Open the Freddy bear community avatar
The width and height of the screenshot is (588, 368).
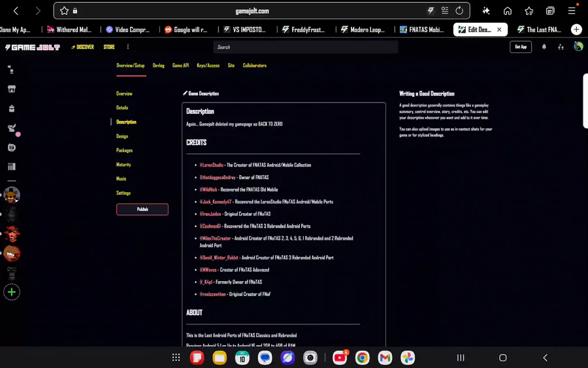pos(12,195)
